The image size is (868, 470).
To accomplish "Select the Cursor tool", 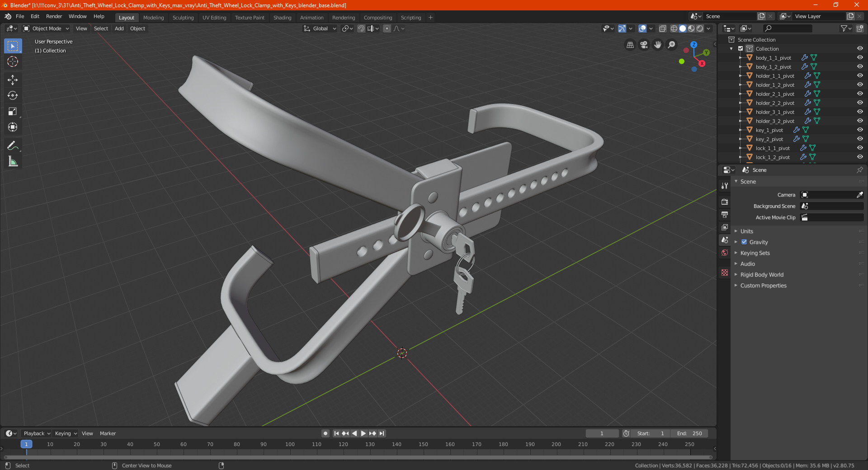I will tap(13, 62).
